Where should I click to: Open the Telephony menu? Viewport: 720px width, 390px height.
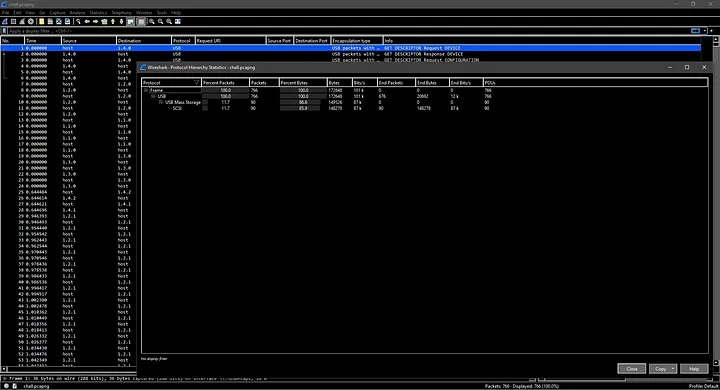point(122,13)
